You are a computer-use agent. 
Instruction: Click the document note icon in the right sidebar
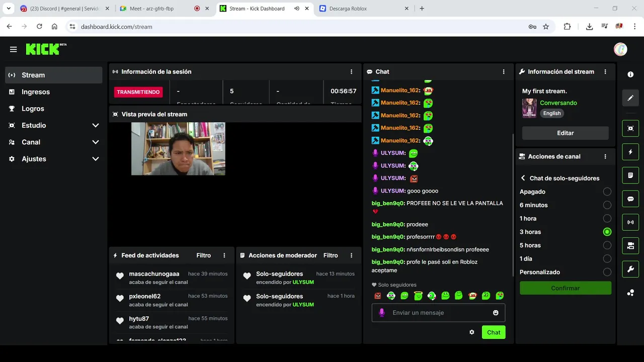(630, 175)
